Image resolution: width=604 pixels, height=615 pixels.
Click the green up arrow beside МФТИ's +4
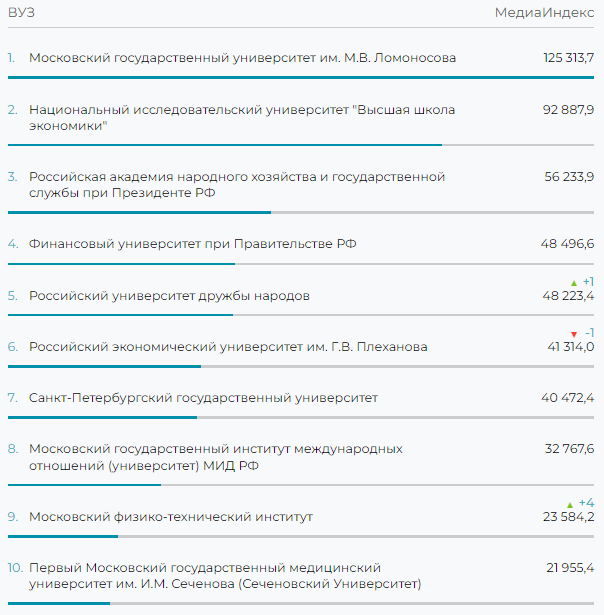point(570,505)
